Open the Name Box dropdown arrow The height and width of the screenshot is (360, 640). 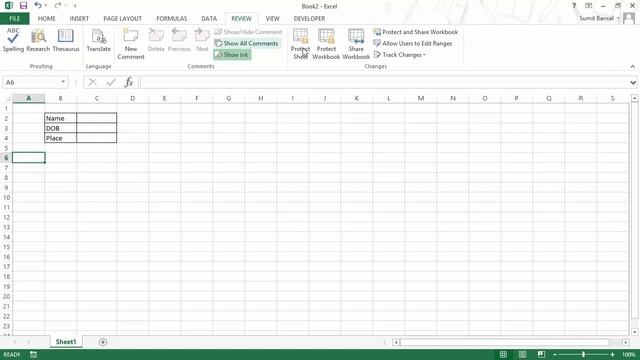[x=63, y=82]
